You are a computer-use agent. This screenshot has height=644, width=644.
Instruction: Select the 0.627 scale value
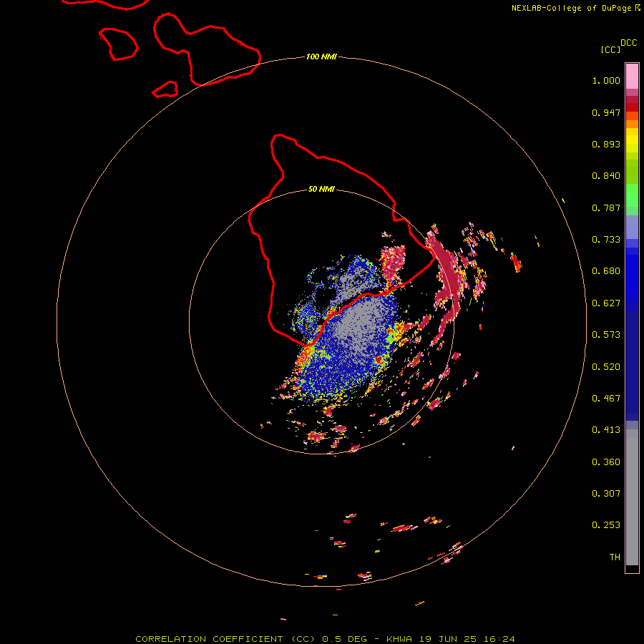click(606, 303)
